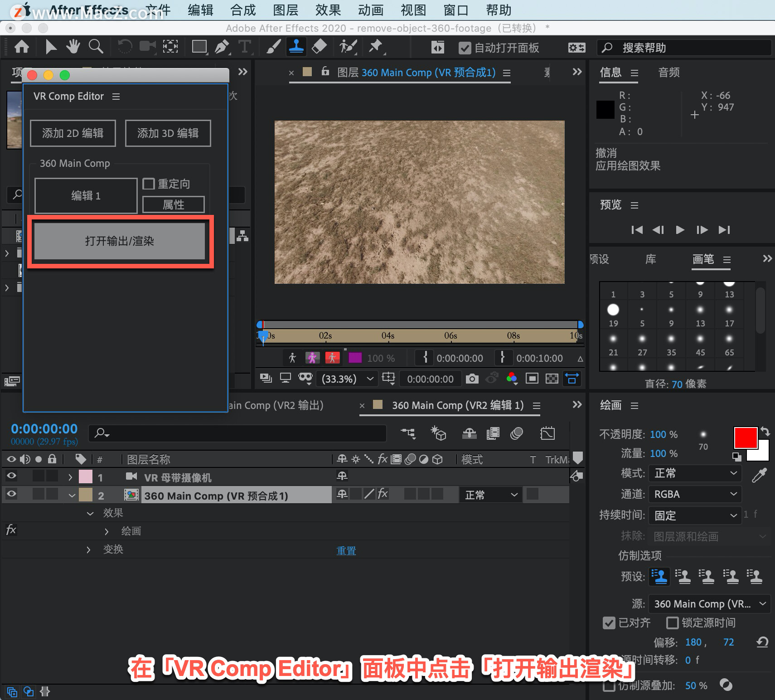Viewport: 775px width, 700px height.
Task: Select the Selection arrow tool
Action: coord(51,47)
